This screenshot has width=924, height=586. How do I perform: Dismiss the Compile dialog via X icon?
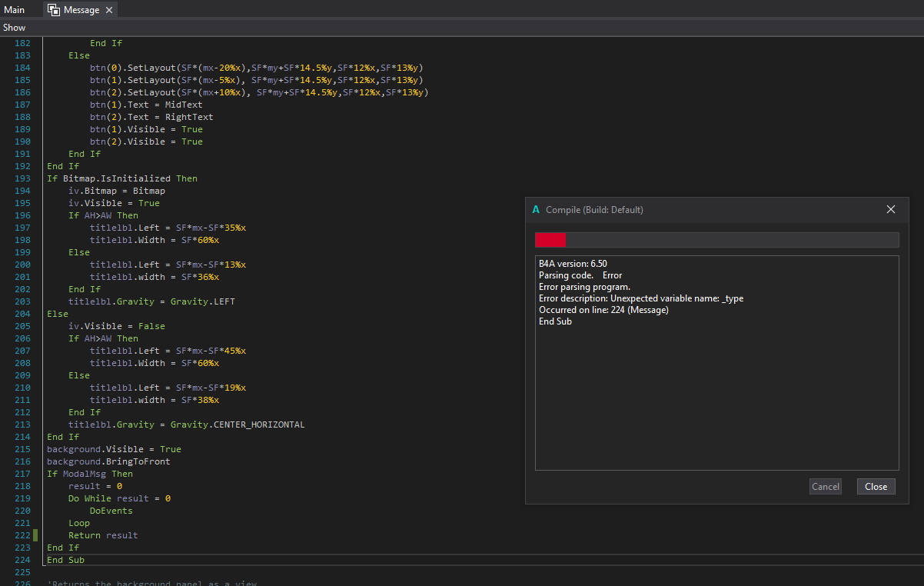click(x=890, y=209)
